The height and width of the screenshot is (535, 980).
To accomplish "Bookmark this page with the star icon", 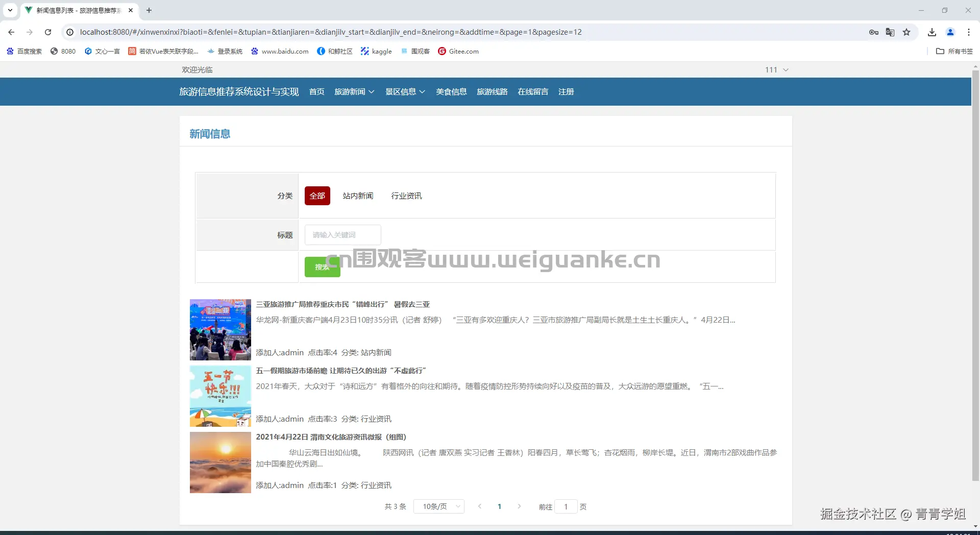I will pyautogui.click(x=906, y=32).
